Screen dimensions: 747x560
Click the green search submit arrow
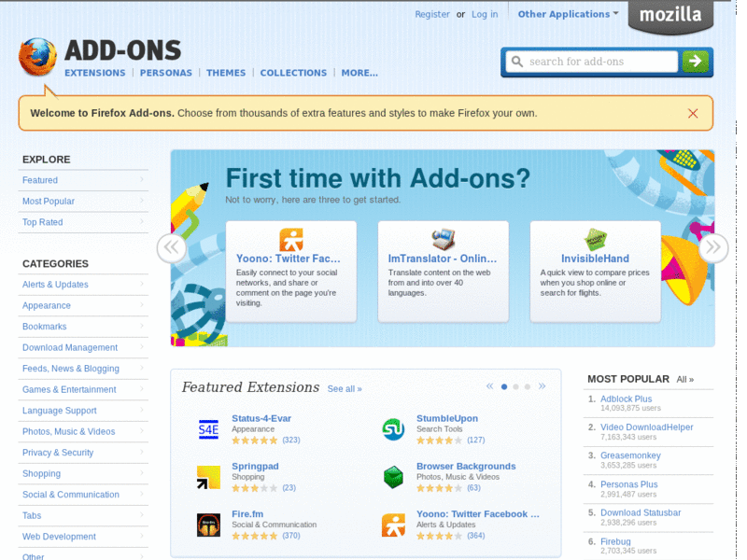click(695, 62)
